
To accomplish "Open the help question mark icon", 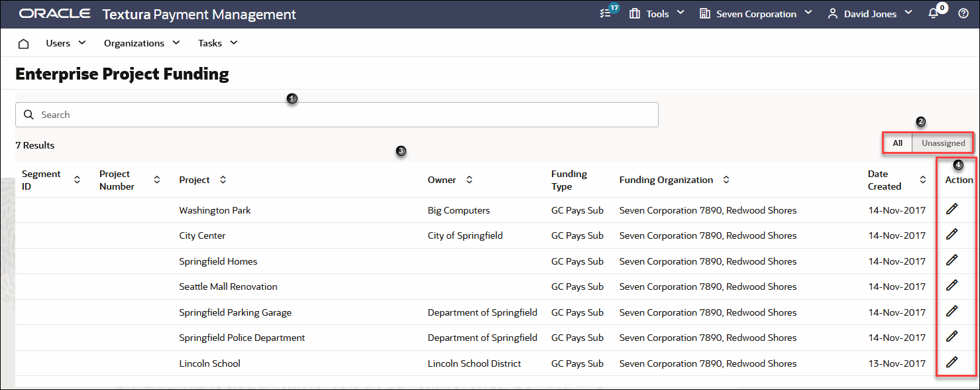I will pos(963,13).
